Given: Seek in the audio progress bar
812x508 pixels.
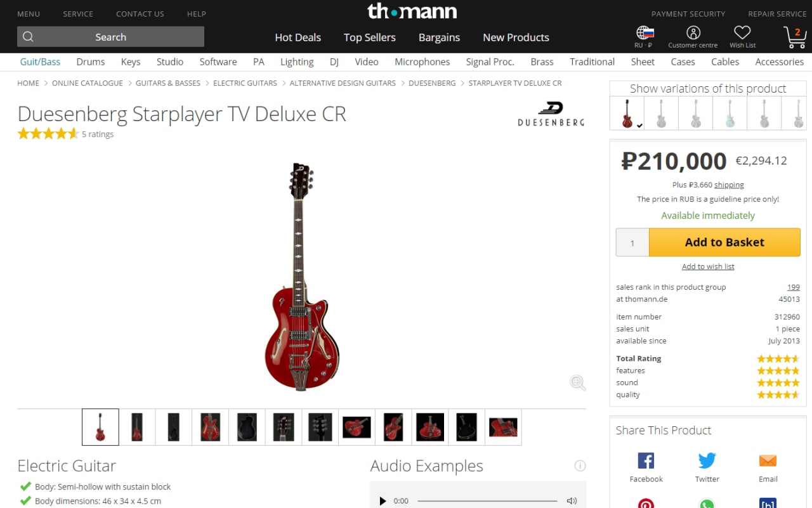Looking at the screenshot, I should [487, 501].
